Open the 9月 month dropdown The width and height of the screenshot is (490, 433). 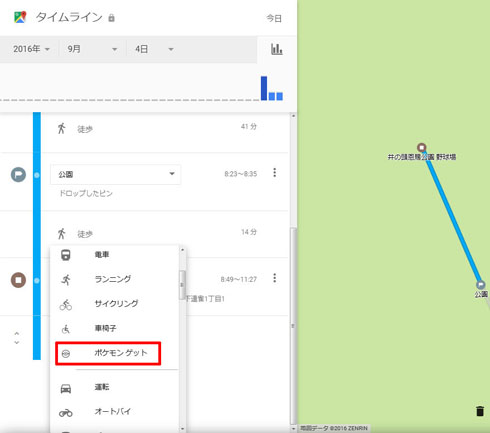click(92, 49)
